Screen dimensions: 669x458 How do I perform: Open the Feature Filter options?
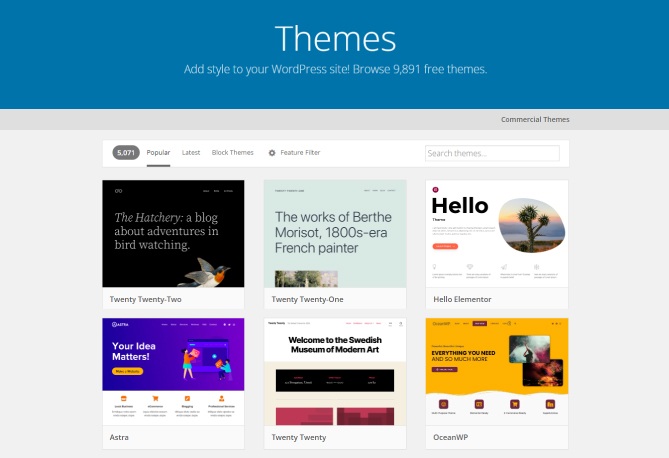[300, 152]
